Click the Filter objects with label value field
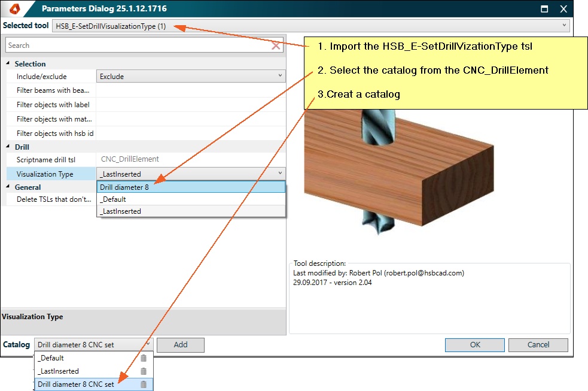The width and height of the screenshot is (588, 391). coord(191,105)
